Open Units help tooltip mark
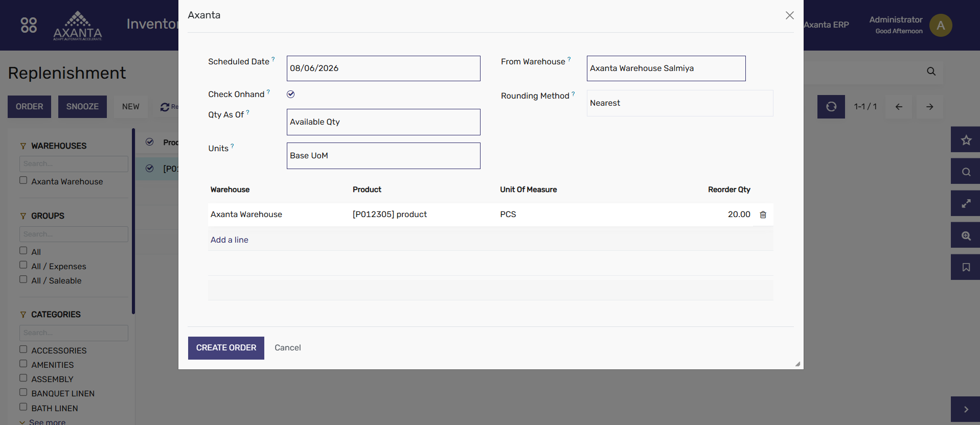Image resolution: width=980 pixels, height=425 pixels. pyautogui.click(x=232, y=146)
